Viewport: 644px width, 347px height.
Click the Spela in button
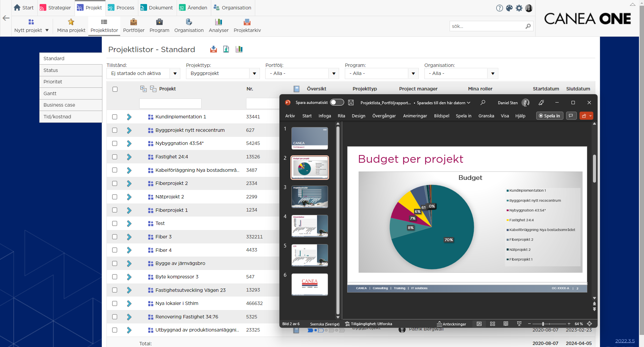point(550,116)
